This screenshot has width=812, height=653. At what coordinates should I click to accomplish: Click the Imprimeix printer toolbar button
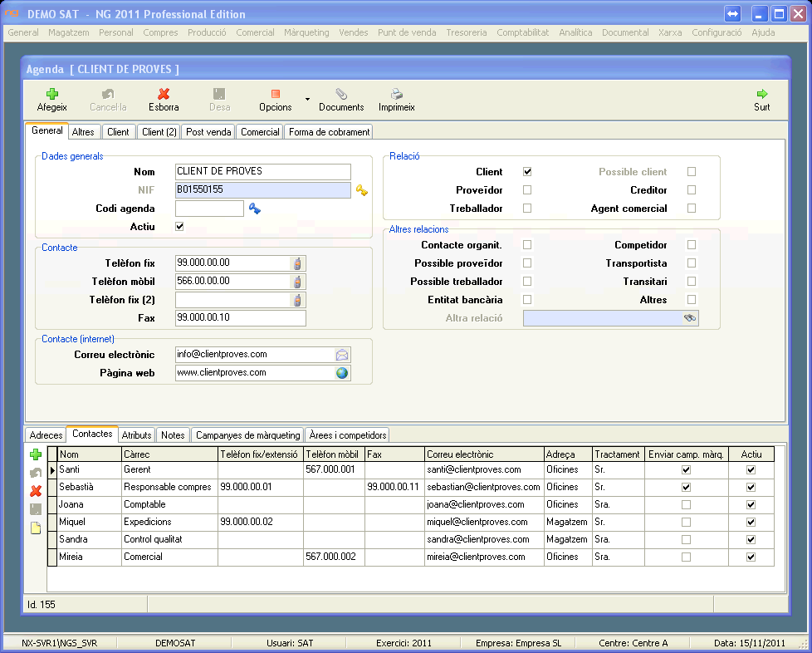(x=397, y=100)
